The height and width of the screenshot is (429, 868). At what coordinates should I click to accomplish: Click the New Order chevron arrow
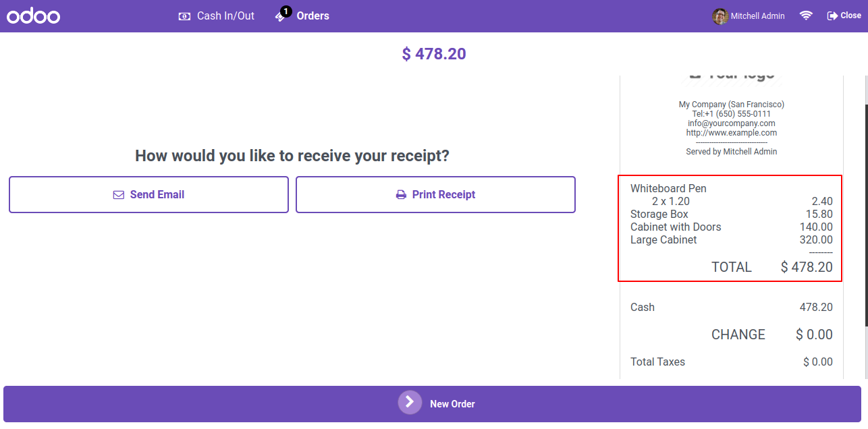pos(410,402)
